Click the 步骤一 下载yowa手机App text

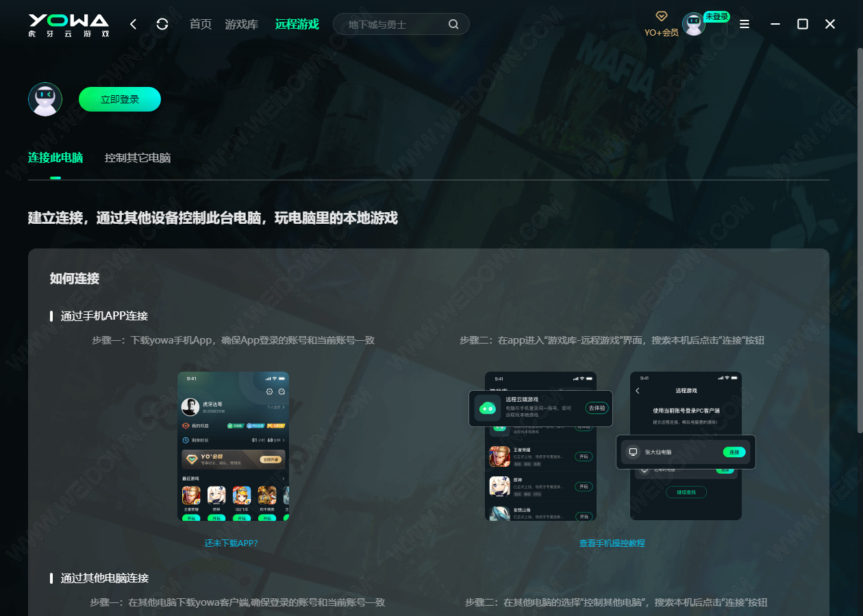point(233,339)
